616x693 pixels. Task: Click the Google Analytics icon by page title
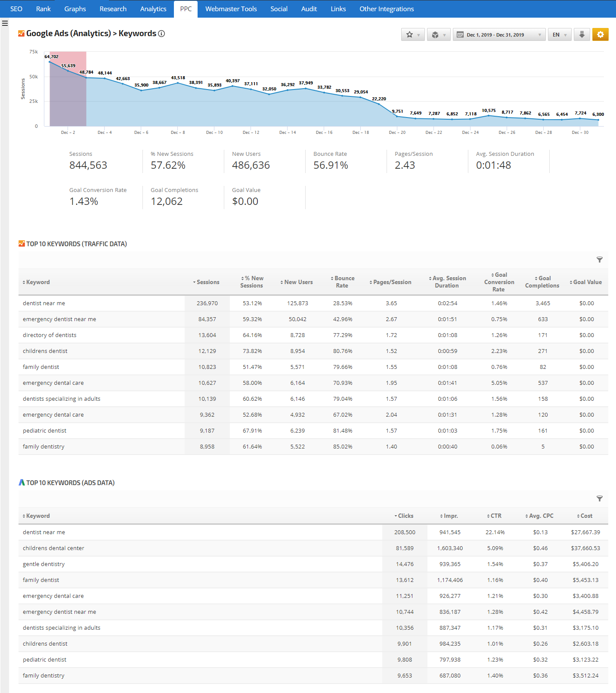(x=21, y=34)
